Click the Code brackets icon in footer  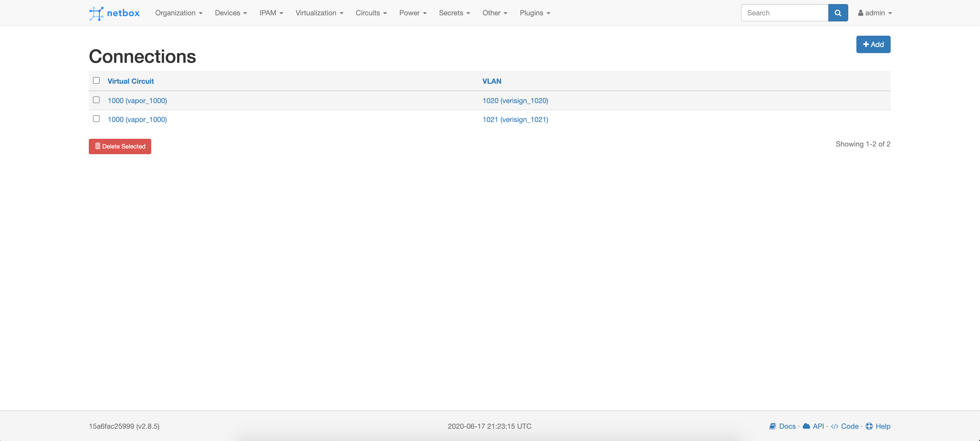point(834,426)
